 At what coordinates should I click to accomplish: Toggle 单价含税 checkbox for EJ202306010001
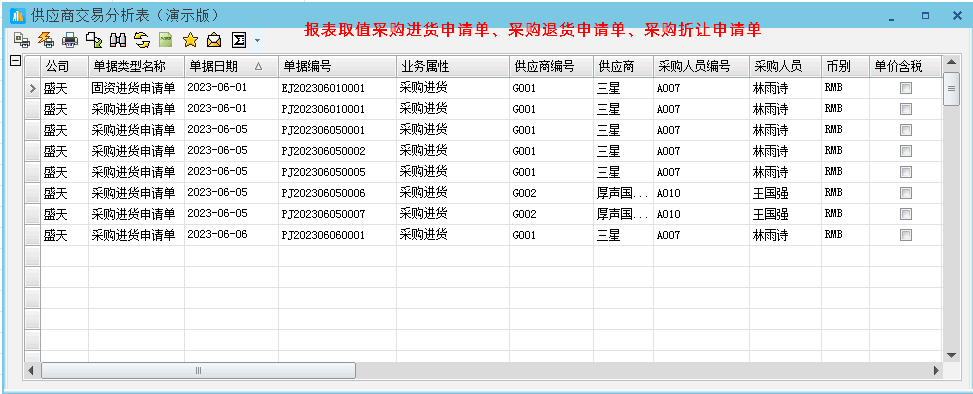(905, 88)
